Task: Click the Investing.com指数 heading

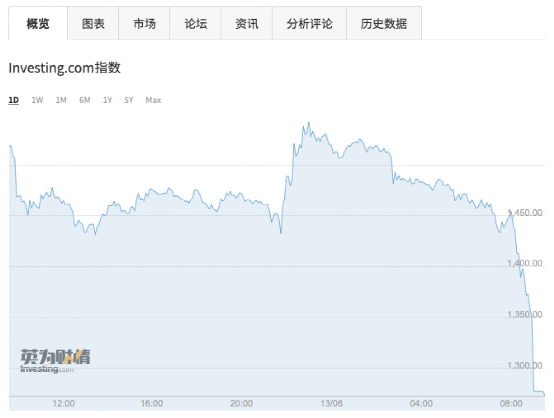Action: (x=65, y=68)
